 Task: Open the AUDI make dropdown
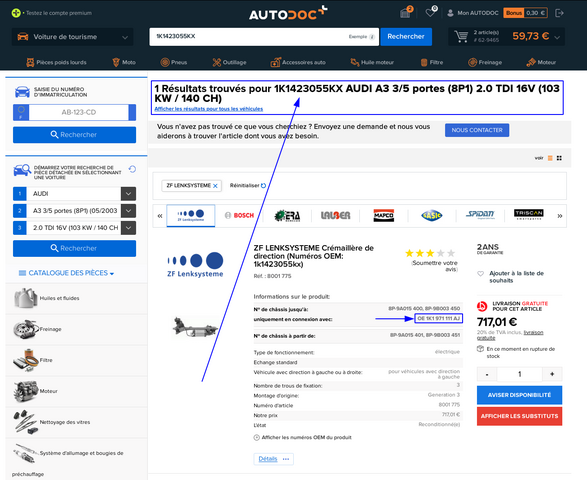pos(74,194)
